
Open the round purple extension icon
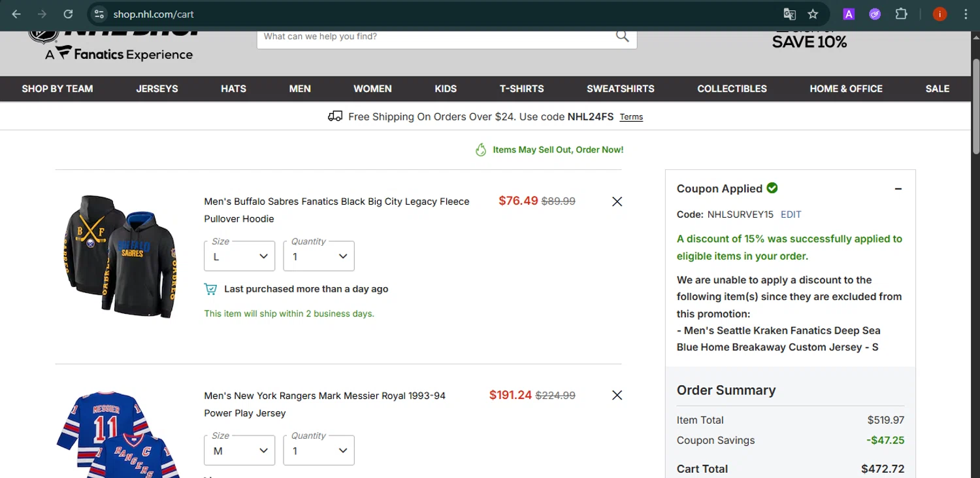[x=875, y=14]
